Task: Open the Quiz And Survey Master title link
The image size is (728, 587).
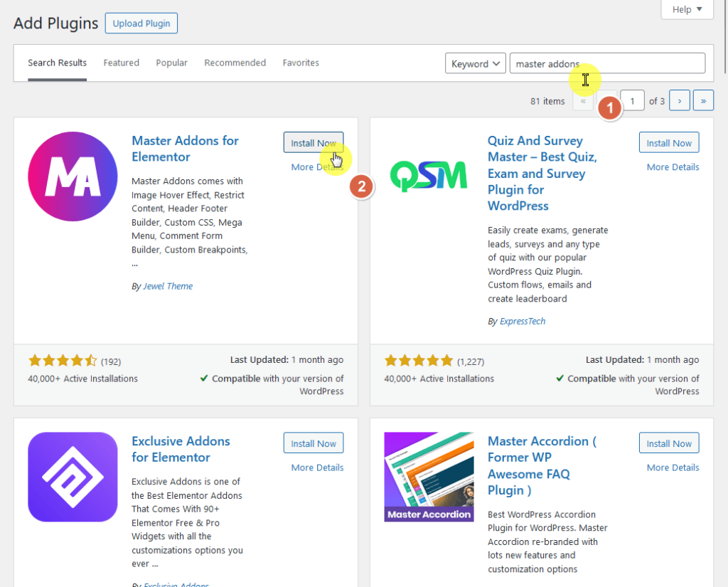Action: tap(542, 173)
